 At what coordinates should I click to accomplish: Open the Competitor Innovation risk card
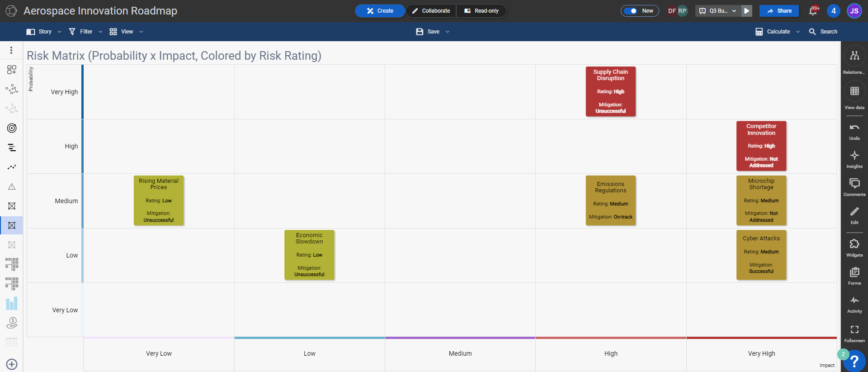761,146
